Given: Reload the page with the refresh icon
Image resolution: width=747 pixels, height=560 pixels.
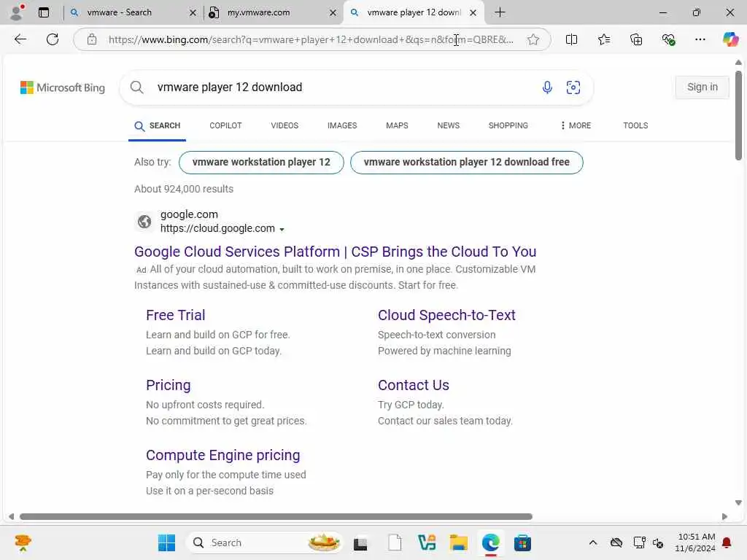Looking at the screenshot, I should pos(53,39).
